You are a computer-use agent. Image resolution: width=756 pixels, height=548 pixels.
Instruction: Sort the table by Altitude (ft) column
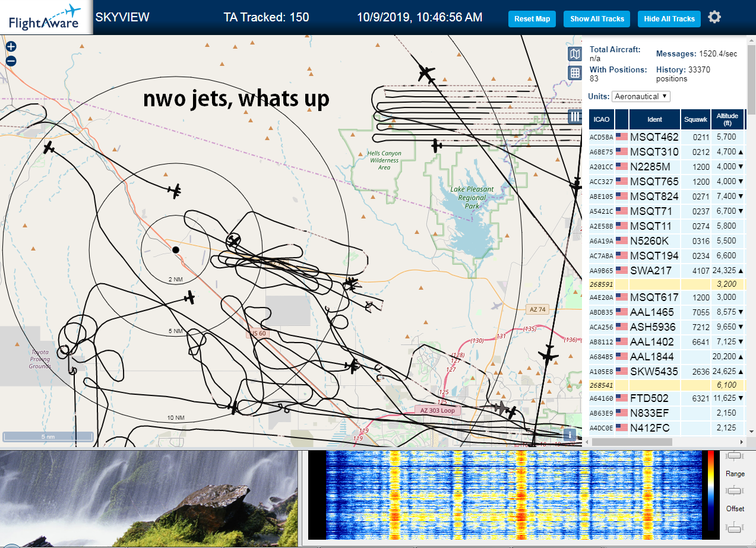coord(727,119)
